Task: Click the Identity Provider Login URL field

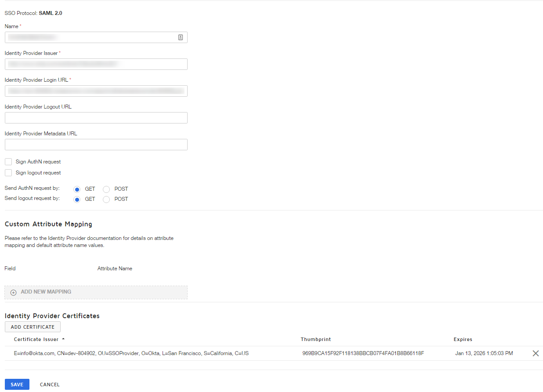Action: 96,91
